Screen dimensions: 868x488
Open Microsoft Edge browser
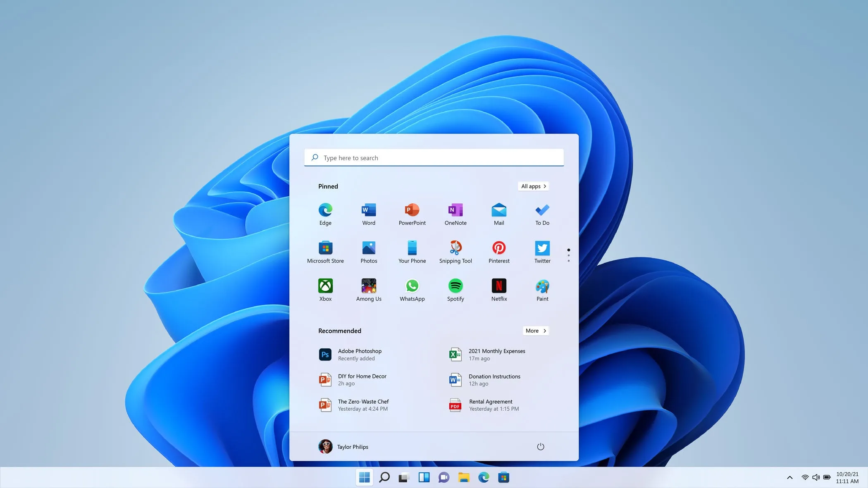point(326,209)
